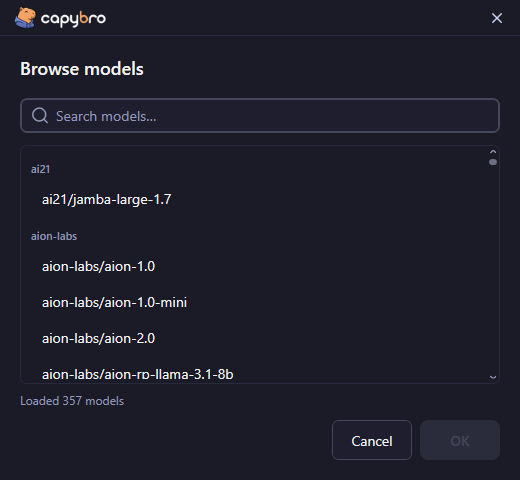Click the scroll up arrow of model list

click(x=493, y=152)
